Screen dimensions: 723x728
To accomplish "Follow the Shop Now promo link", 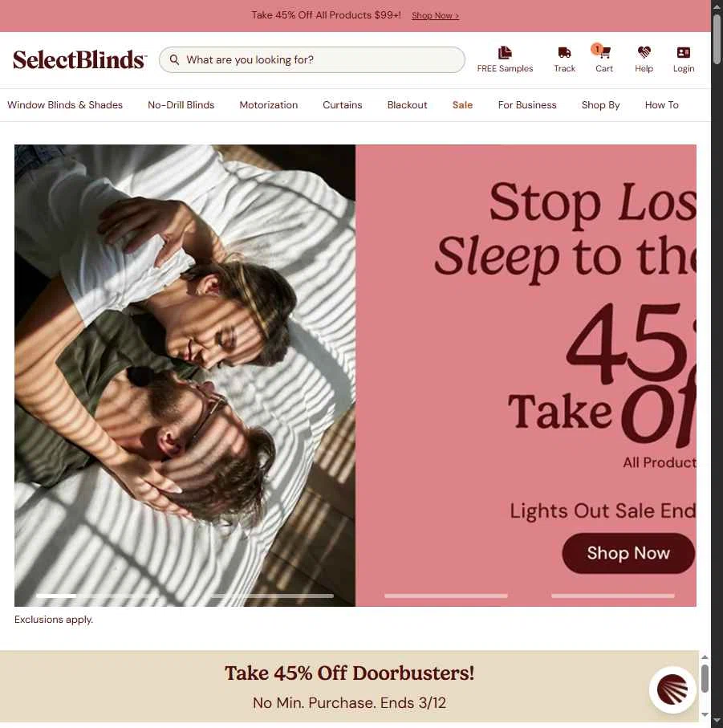I will pyautogui.click(x=435, y=15).
